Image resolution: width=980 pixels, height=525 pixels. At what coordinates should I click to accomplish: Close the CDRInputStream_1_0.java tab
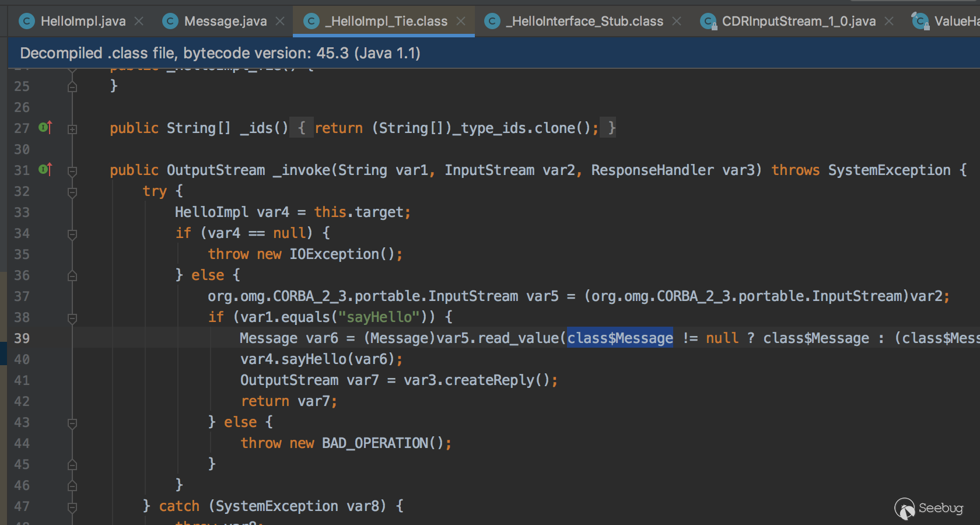tap(889, 22)
